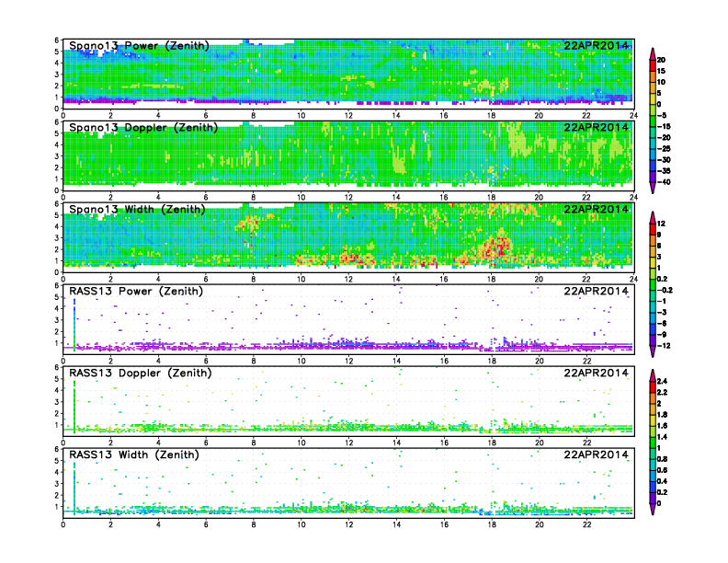Click the "RASS13 Power (Zenith)" panel title
Screen dimensions: 728x563
pos(135,292)
